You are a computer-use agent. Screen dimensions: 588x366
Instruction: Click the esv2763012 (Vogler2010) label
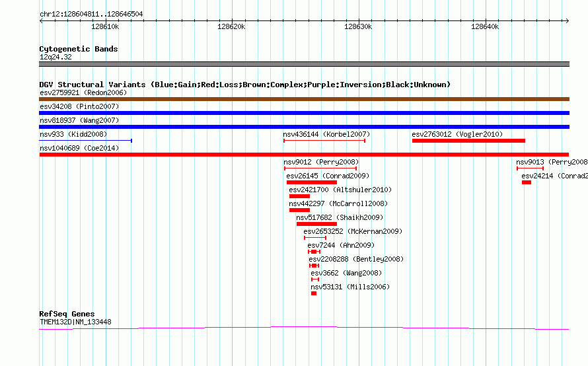(x=457, y=134)
